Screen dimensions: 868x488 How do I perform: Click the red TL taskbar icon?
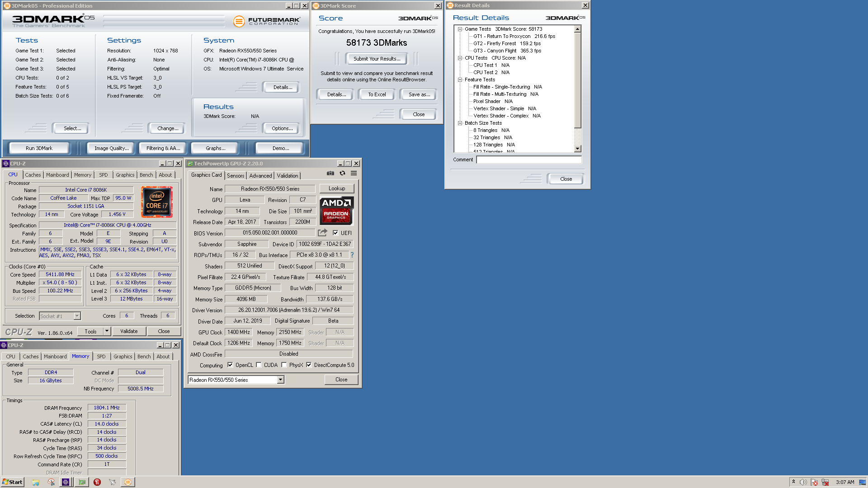point(97,482)
